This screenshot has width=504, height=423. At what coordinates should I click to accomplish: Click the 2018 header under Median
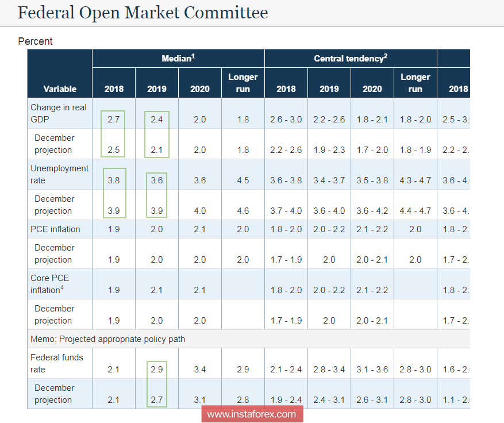[113, 89]
